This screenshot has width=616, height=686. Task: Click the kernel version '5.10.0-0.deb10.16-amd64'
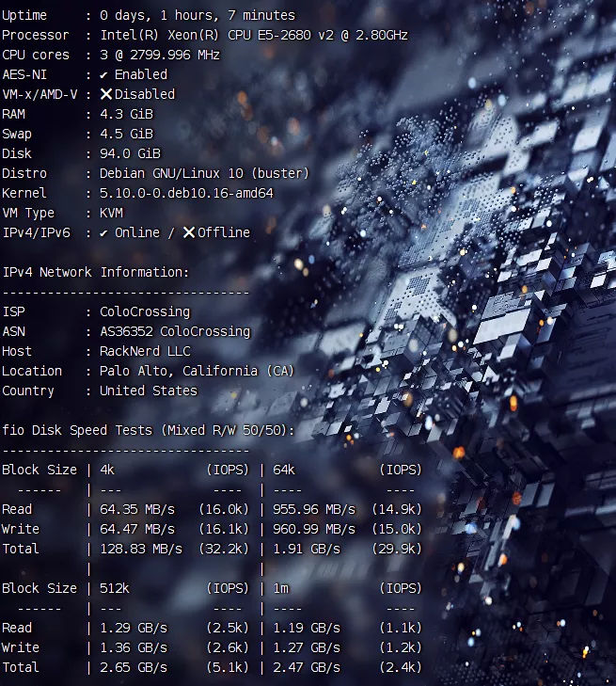(186, 193)
